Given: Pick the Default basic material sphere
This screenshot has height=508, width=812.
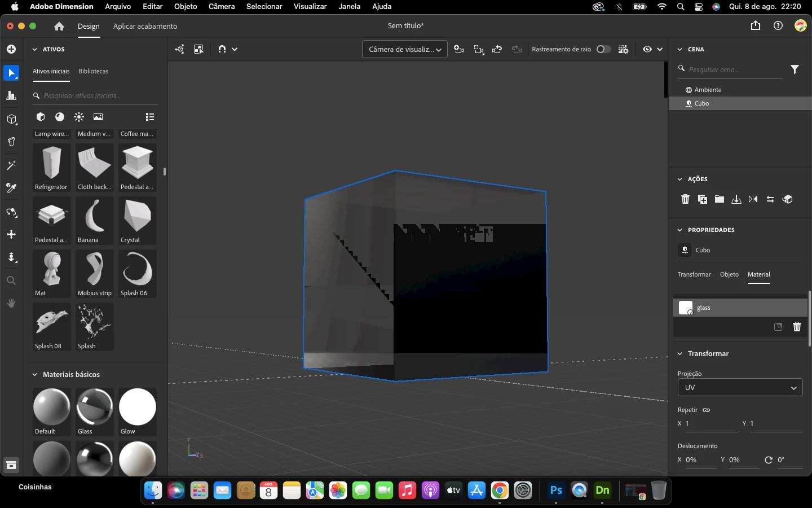Looking at the screenshot, I should pos(52,406).
